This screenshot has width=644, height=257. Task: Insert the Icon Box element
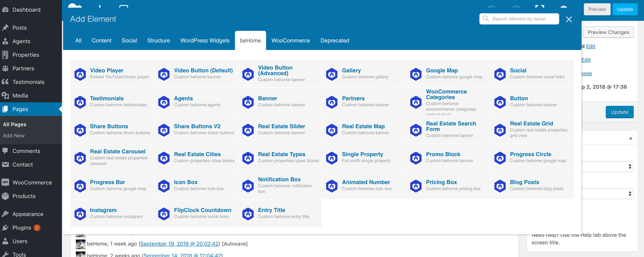coord(196,186)
